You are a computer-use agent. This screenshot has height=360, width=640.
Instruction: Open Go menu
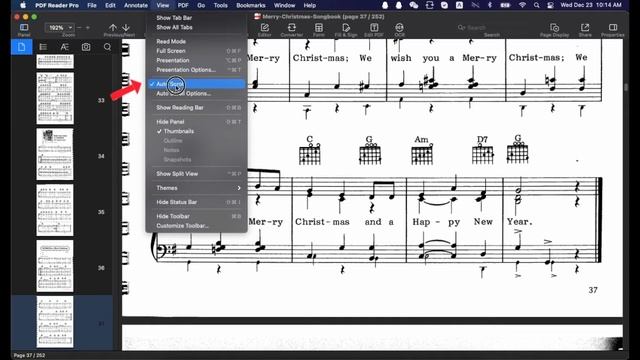coord(201,5)
